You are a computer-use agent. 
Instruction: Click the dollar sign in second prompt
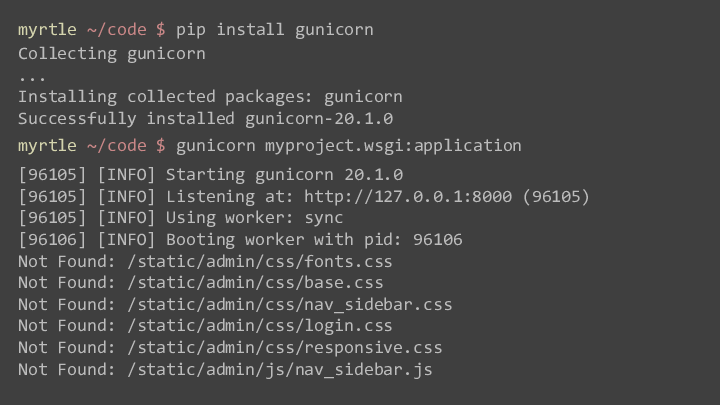point(161,146)
